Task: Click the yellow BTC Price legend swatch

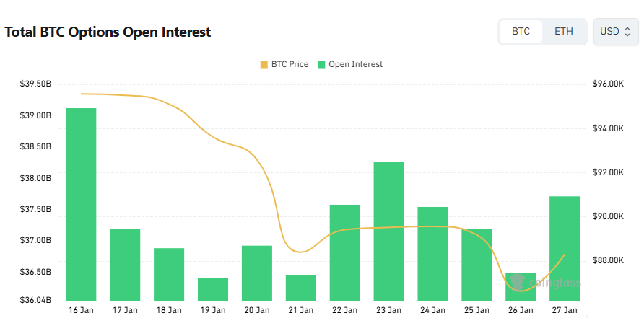Action: (x=264, y=64)
